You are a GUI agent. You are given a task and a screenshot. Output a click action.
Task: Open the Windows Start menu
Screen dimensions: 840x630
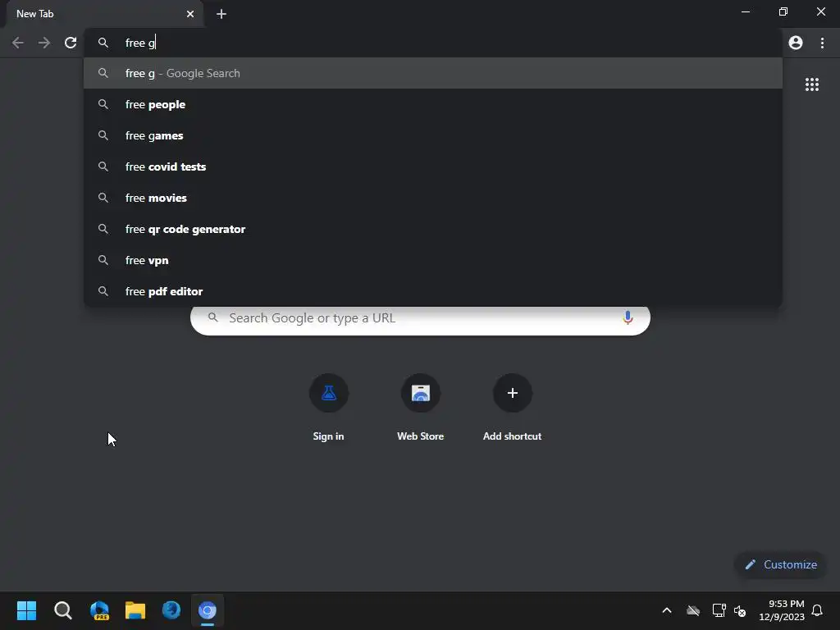pyautogui.click(x=26, y=610)
